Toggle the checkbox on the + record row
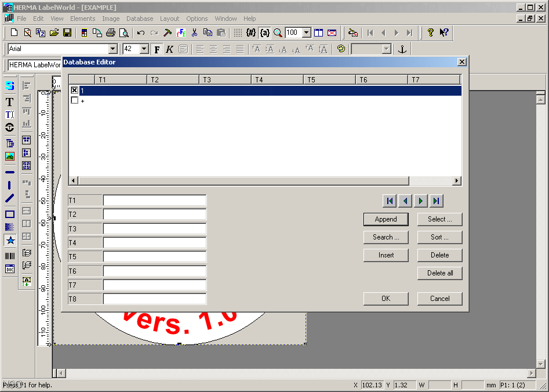 coord(74,100)
